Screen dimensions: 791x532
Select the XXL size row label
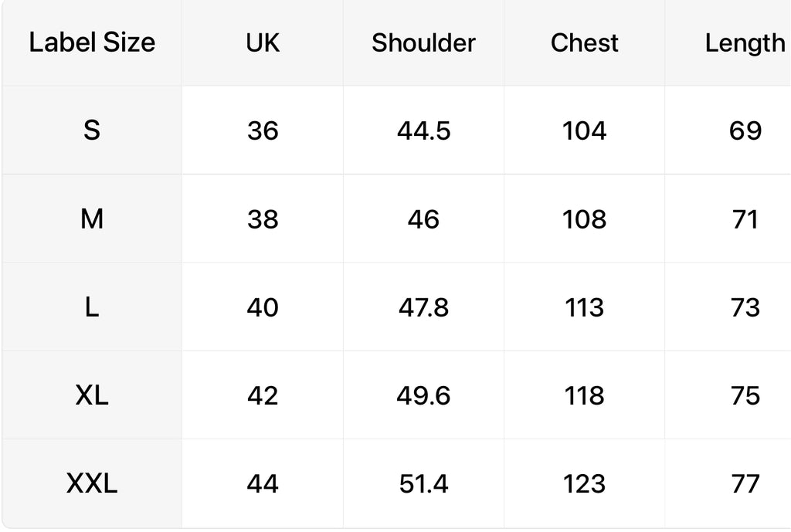(x=92, y=483)
